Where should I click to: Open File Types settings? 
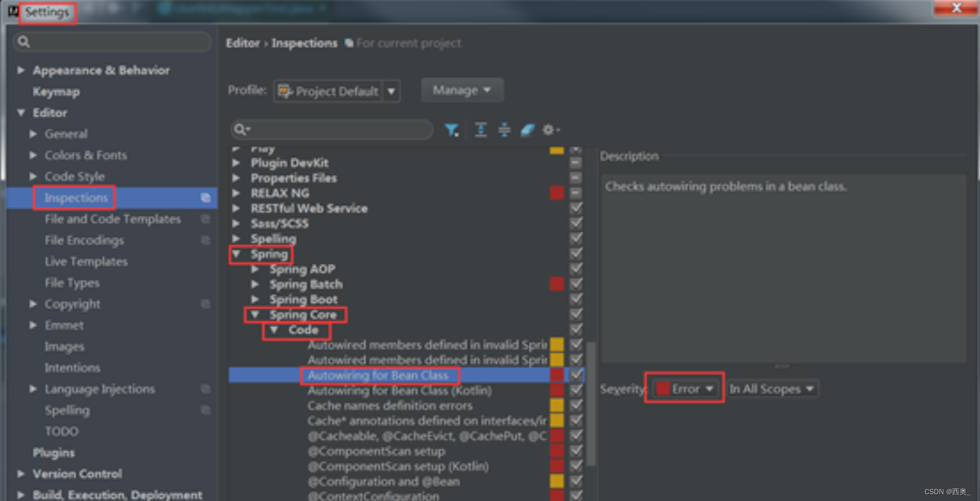(72, 283)
